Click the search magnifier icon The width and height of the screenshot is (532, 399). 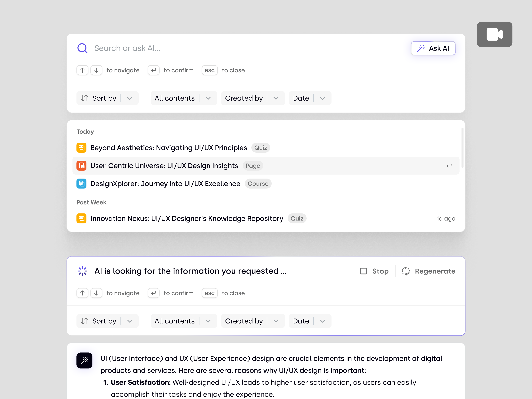[x=82, y=48]
